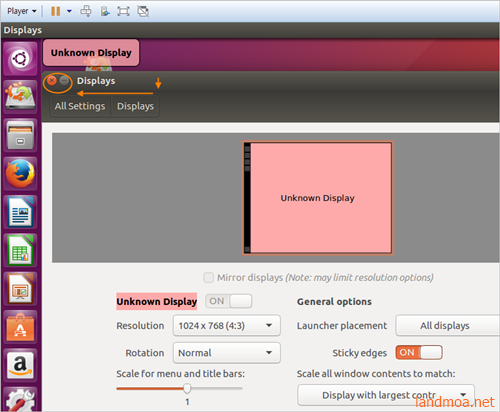The width and height of the screenshot is (500, 412).
Task: Go back to All Settings
Action: pyautogui.click(x=80, y=106)
